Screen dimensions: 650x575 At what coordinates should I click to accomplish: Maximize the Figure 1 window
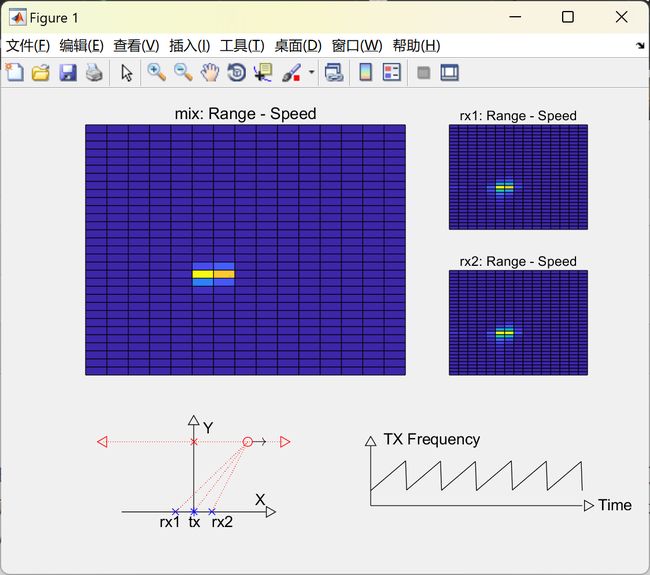pyautogui.click(x=568, y=17)
